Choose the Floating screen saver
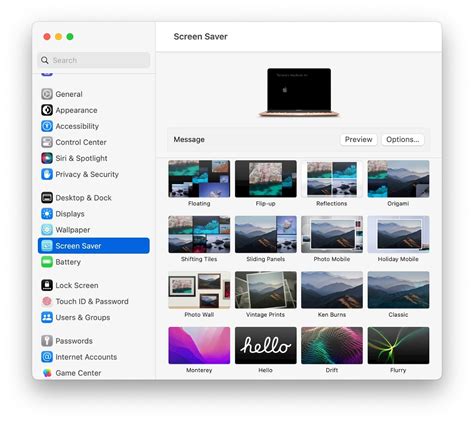Viewport: 474px width, 422px height. coord(199,179)
